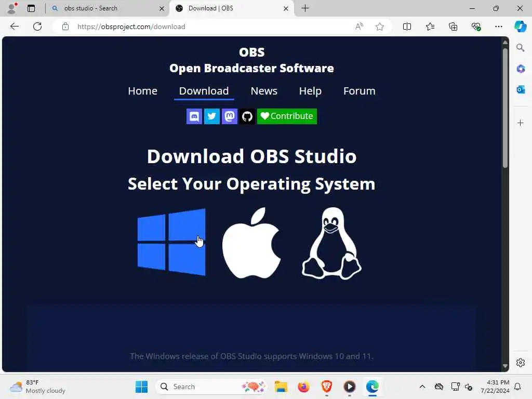Open the Outlook sidebar app
Viewport: 532px width, 399px height.
tap(521, 89)
